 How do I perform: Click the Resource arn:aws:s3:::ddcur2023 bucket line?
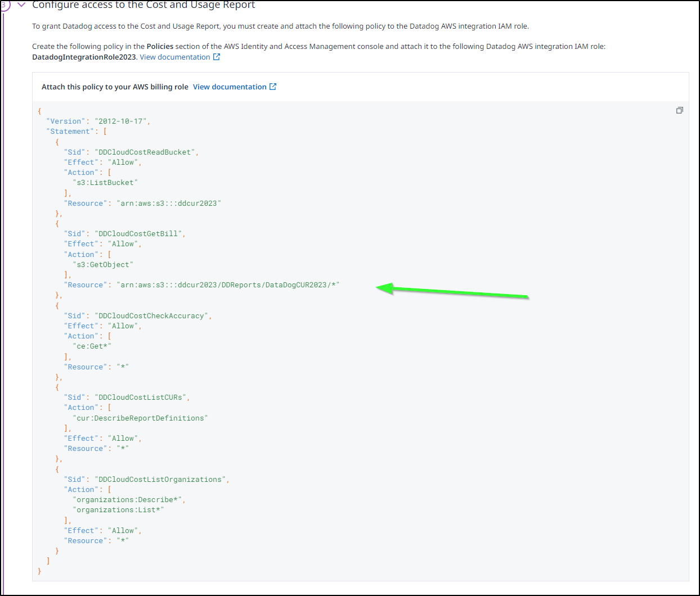point(142,204)
